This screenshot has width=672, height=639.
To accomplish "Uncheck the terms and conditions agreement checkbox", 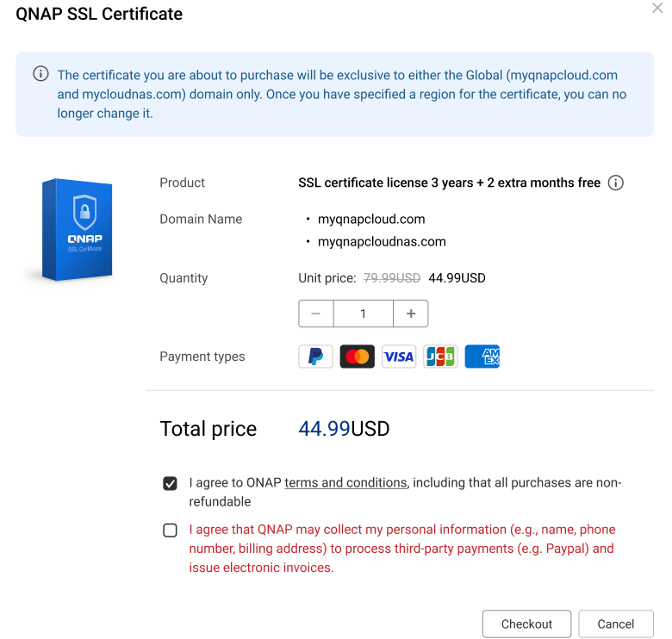I will [x=171, y=483].
